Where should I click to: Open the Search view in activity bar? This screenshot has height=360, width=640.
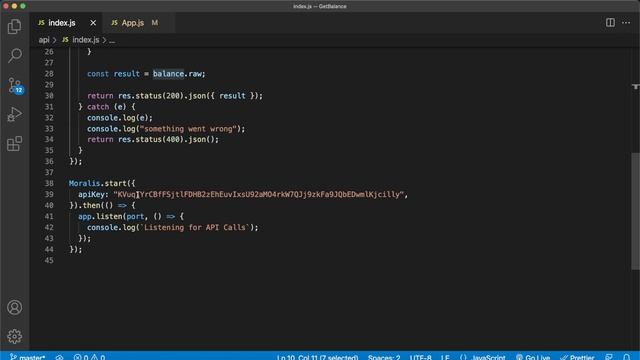pos(15,55)
